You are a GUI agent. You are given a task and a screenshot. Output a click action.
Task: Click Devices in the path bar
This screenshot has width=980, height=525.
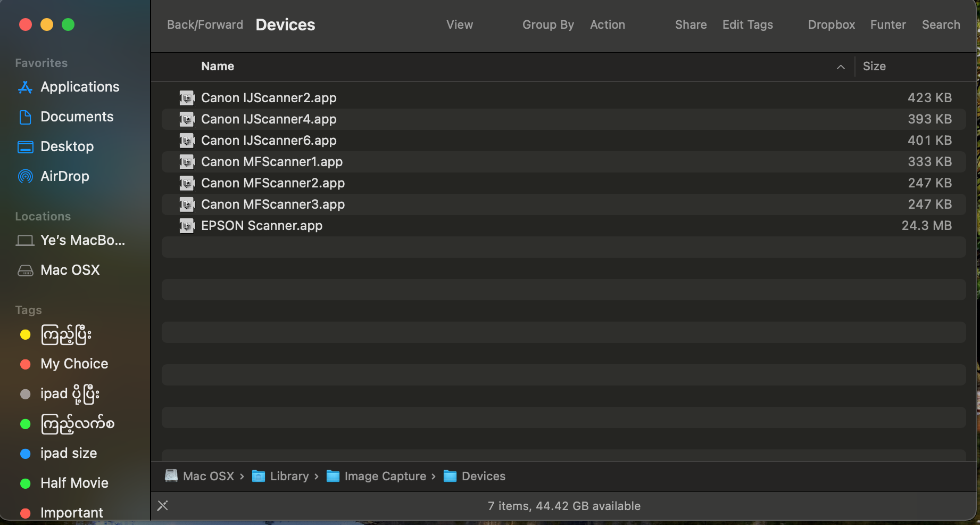[x=484, y=476]
